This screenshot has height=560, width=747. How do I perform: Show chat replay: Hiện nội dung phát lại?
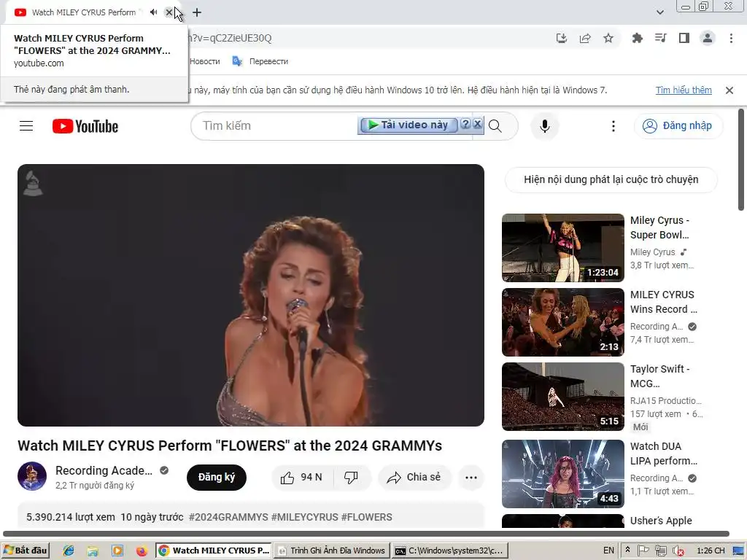point(611,179)
